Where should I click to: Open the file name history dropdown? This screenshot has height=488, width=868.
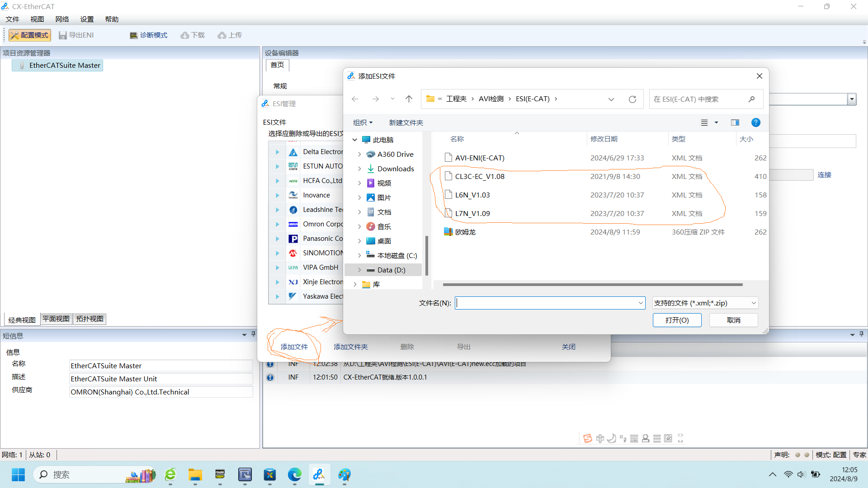[x=640, y=303]
